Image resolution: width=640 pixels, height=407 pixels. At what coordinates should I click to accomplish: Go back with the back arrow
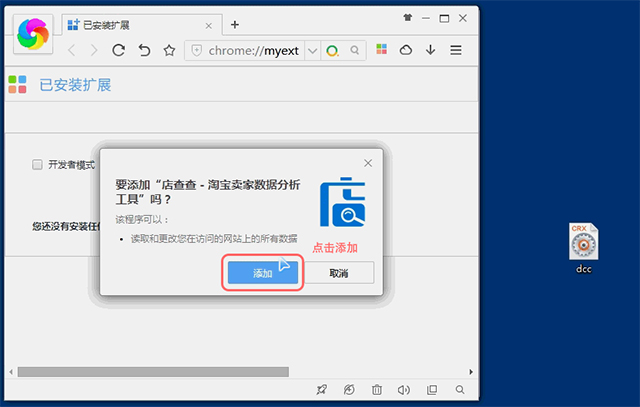click(72, 50)
